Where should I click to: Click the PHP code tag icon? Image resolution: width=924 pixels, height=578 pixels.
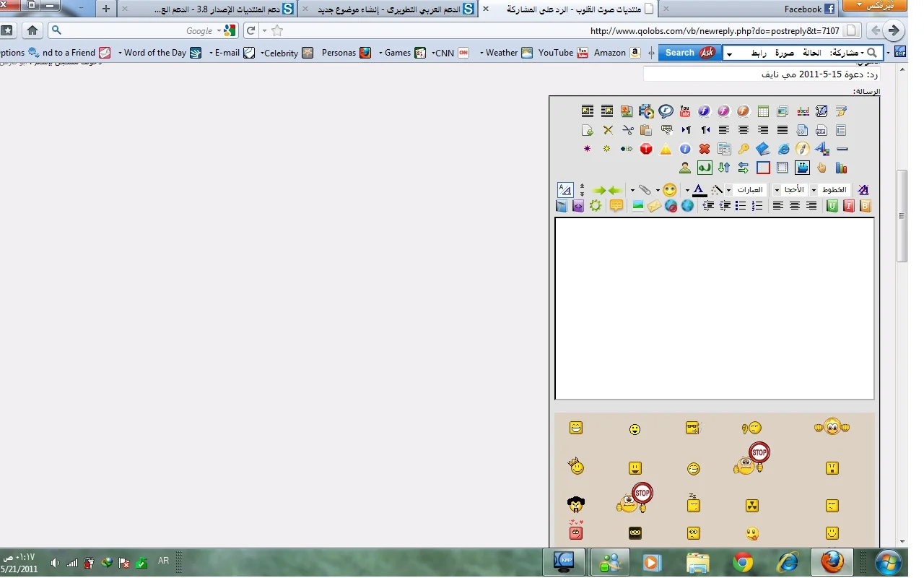(821, 130)
